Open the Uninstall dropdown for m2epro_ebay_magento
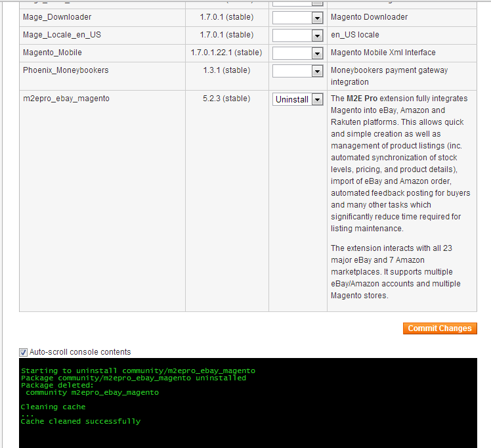 coord(297,99)
